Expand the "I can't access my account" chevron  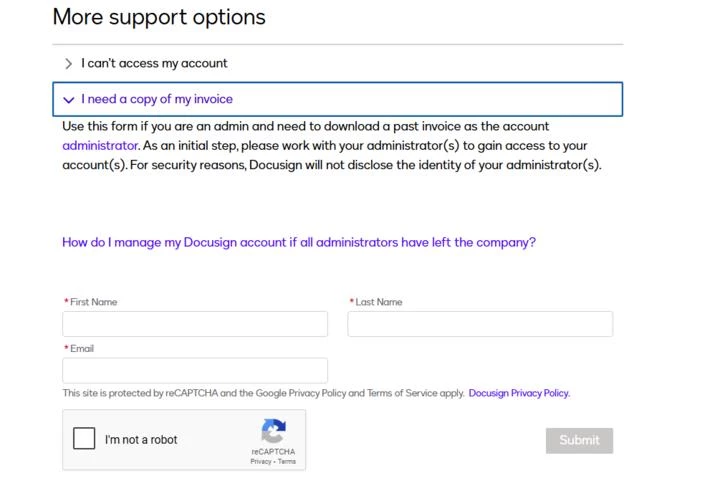(x=68, y=63)
